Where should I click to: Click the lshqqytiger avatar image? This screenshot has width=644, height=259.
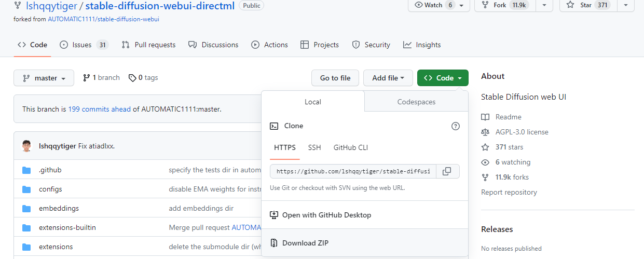pyautogui.click(x=27, y=146)
